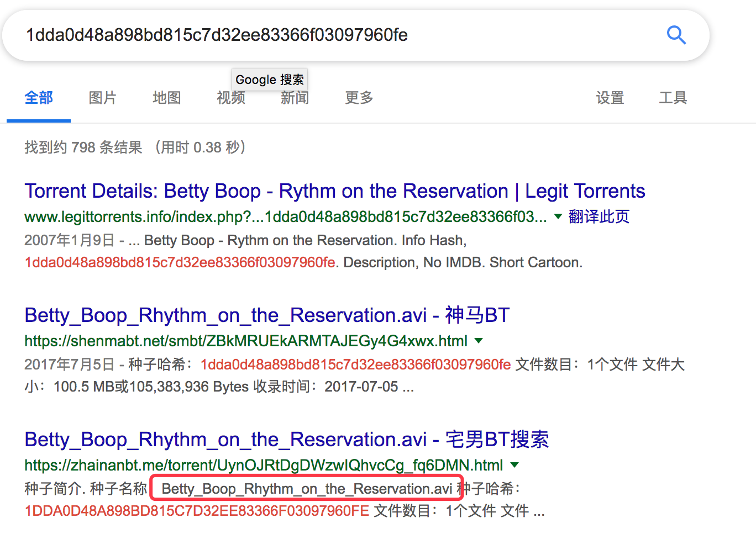Open 工具 tools menu

tap(673, 98)
